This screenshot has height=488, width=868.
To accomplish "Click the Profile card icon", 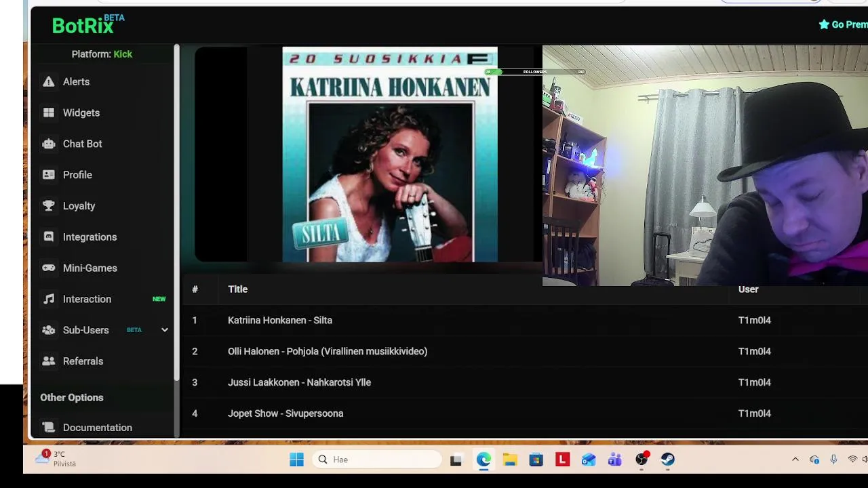I will coord(48,175).
